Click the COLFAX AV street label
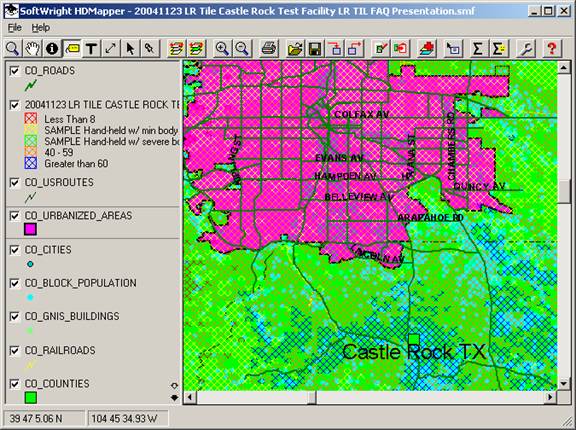This screenshot has height=430, width=576. 361,115
